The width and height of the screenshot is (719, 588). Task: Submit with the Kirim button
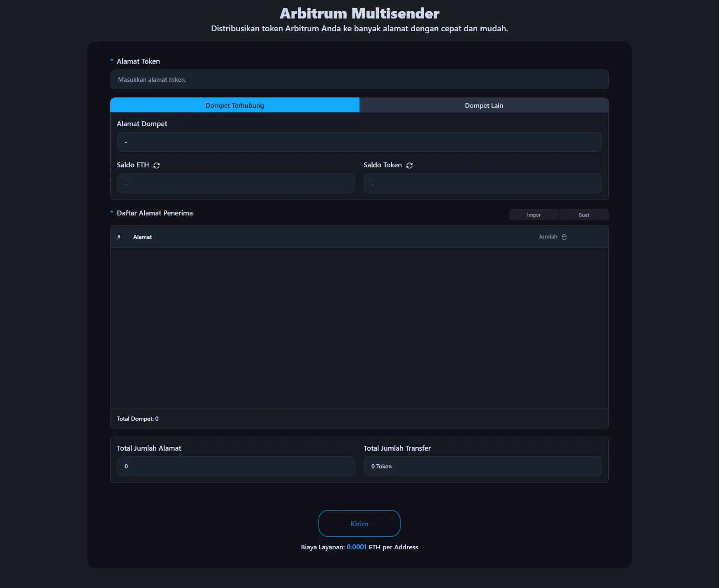(x=359, y=523)
